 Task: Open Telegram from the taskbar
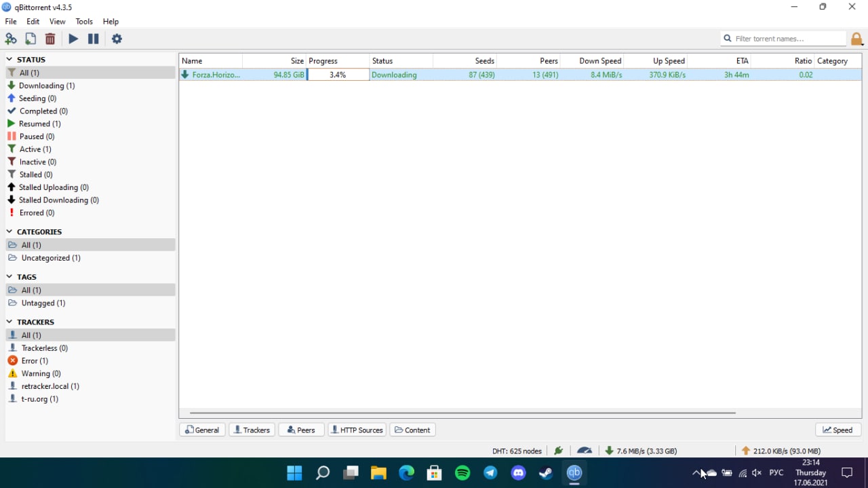490,473
